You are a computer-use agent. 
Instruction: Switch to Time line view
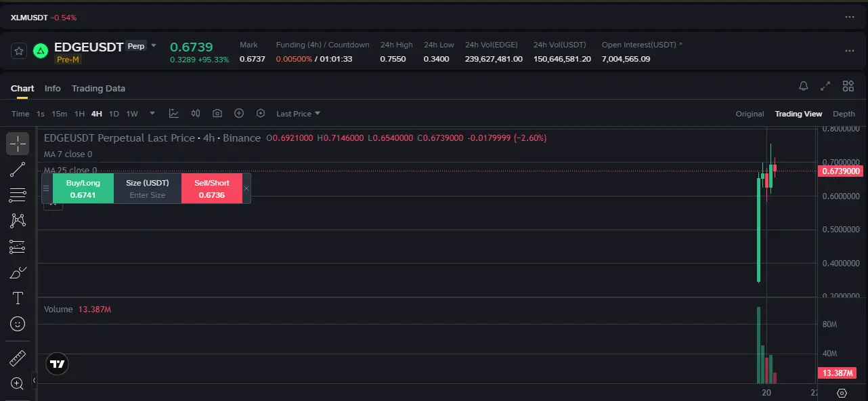[20, 114]
